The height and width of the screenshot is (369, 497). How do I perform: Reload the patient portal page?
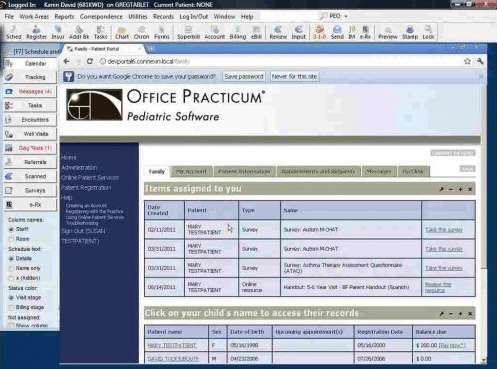pos(90,61)
